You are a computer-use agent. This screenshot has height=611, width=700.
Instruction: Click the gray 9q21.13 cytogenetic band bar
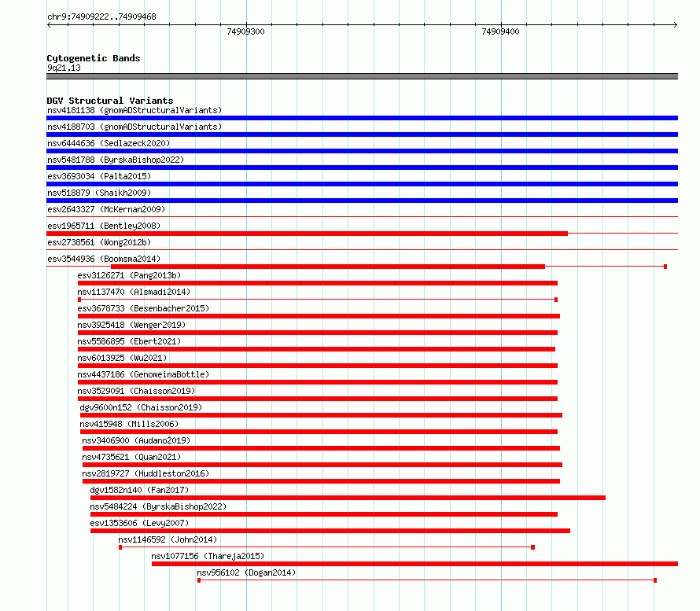pos(362,76)
